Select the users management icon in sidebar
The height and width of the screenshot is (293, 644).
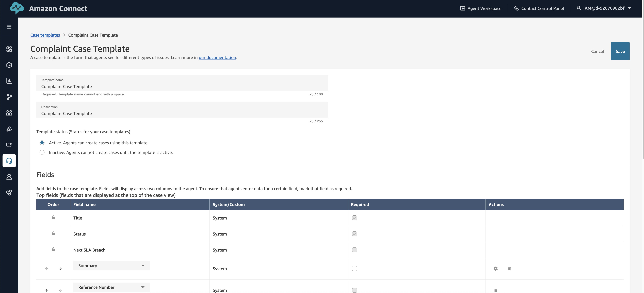coord(9,113)
